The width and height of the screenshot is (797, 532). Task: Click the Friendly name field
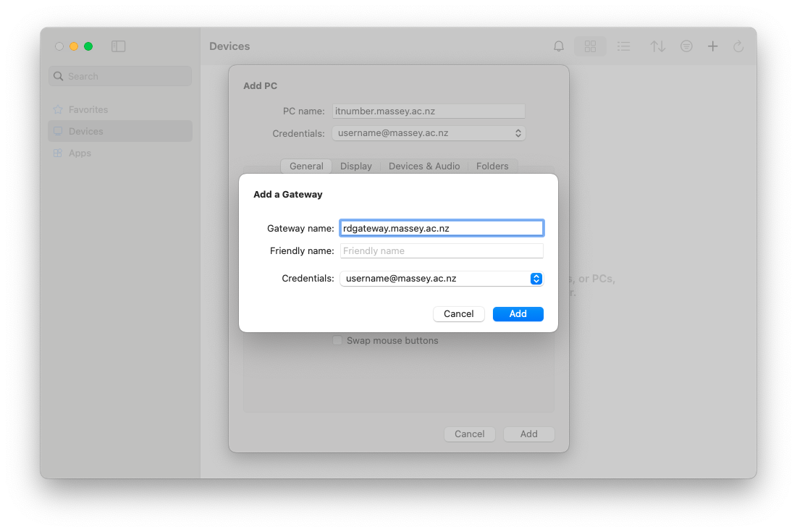[x=442, y=250]
